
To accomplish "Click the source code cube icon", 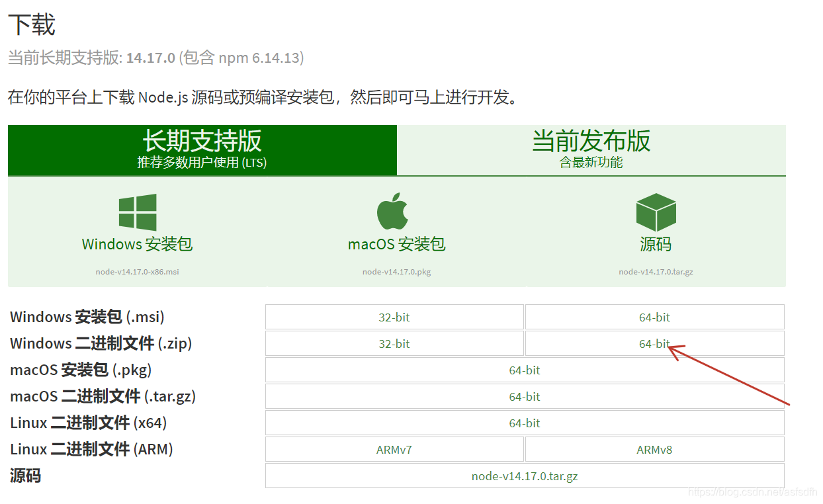I will click(x=656, y=212).
